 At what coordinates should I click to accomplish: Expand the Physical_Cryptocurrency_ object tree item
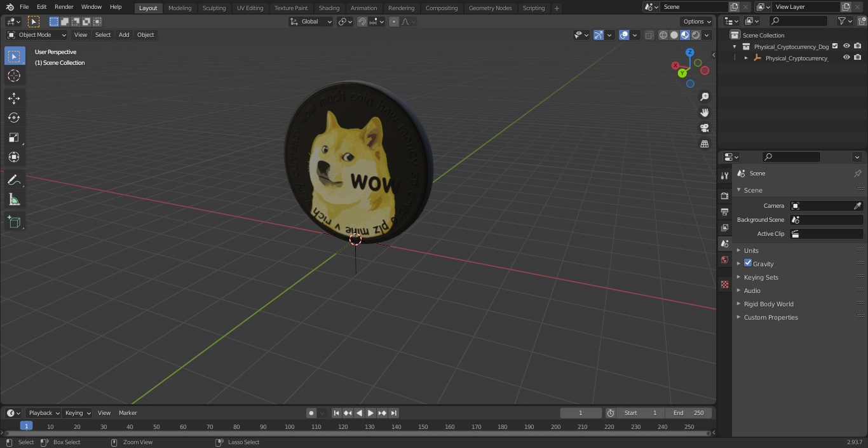click(746, 58)
